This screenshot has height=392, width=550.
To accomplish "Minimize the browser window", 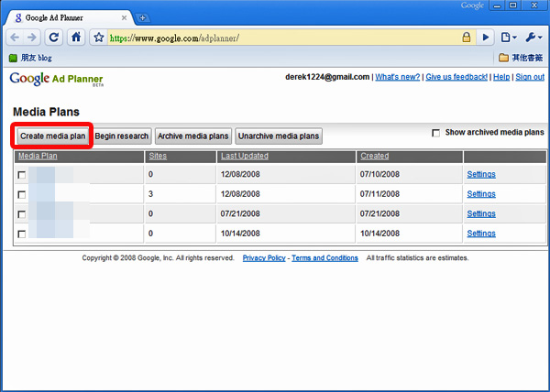I will tap(497, 5).
